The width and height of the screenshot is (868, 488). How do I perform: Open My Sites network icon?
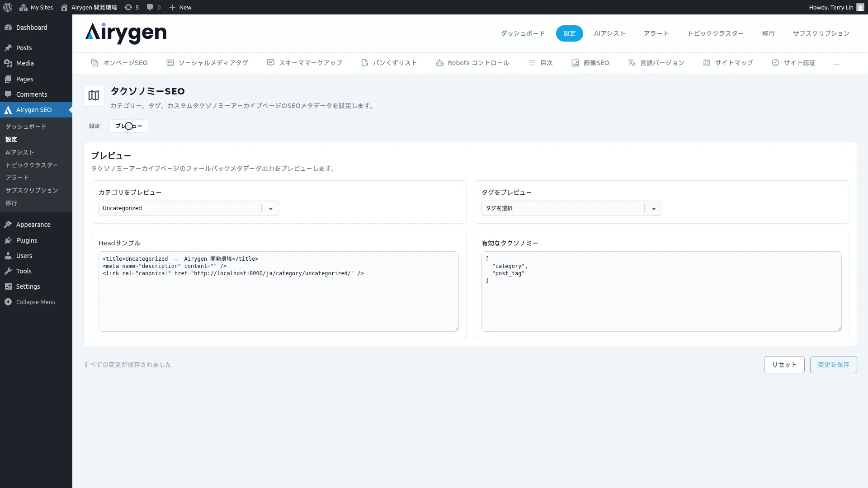pyautogui.click(x=24, y=7)
